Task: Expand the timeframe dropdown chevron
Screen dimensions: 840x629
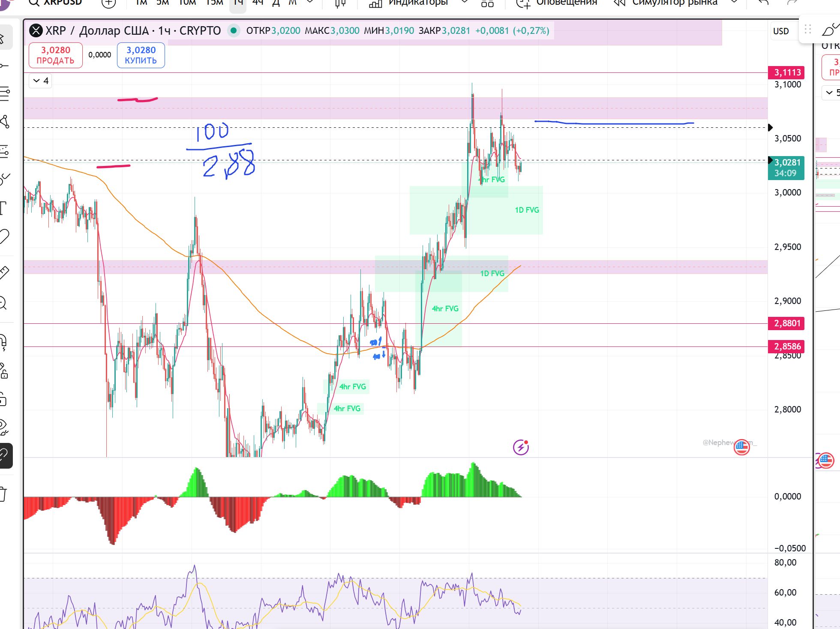Action: [310, 3]
